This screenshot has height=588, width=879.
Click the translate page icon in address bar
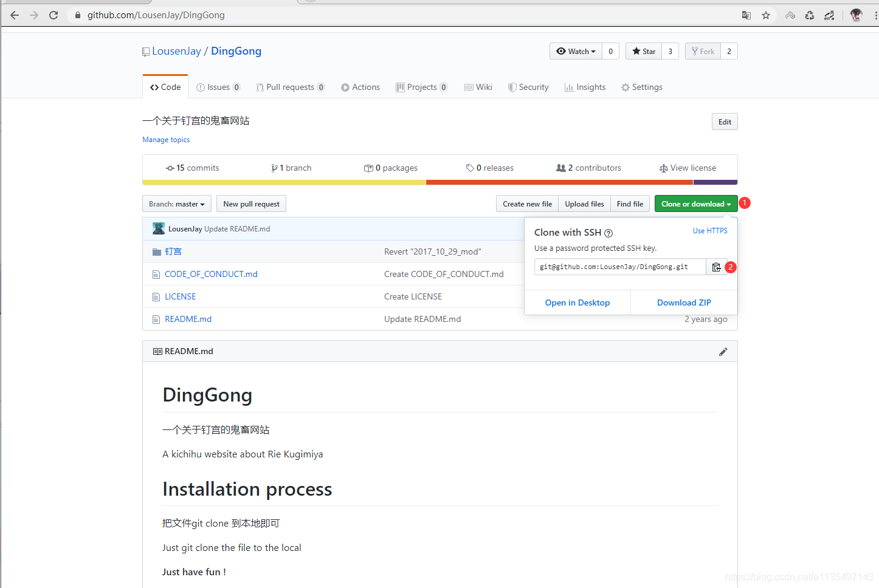click(746, 15)
